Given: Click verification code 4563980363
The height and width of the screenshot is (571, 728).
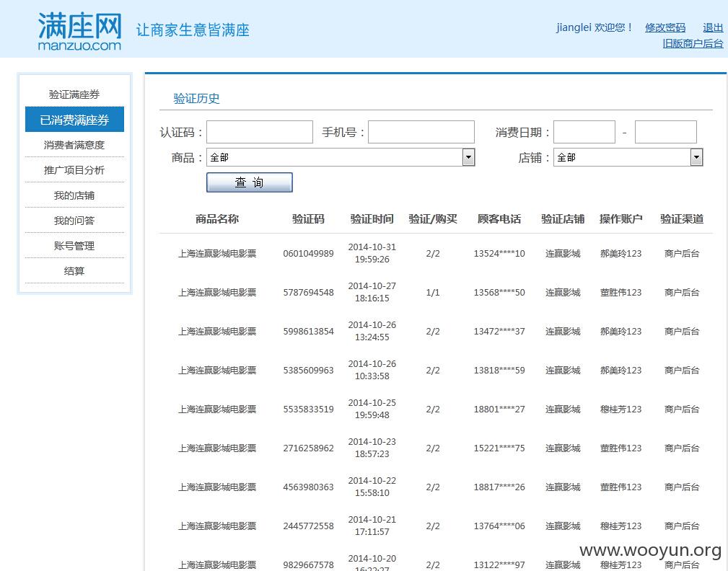Looking at the screenshot, I should point(308,487).
